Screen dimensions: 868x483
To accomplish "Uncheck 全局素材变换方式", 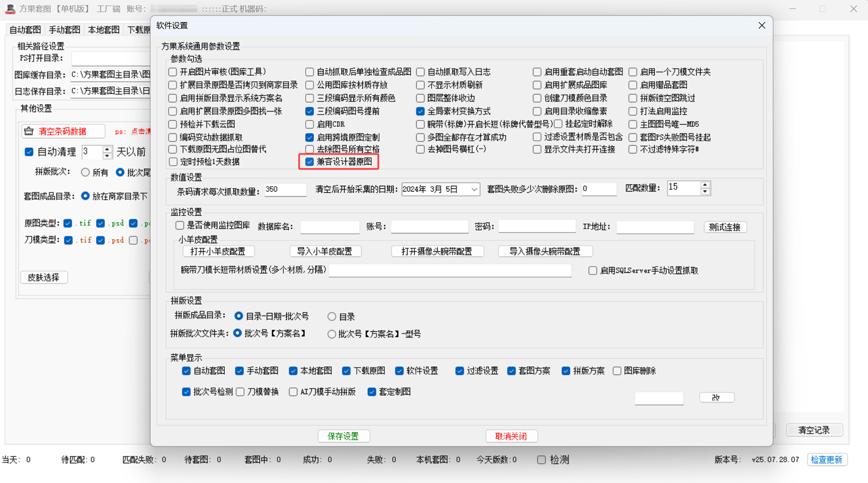I will [420, 111].
